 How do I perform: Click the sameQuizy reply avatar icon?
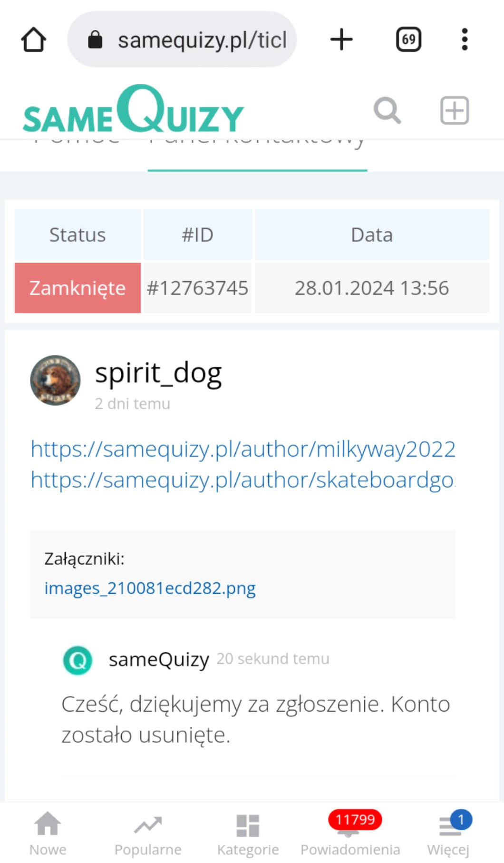78,660
